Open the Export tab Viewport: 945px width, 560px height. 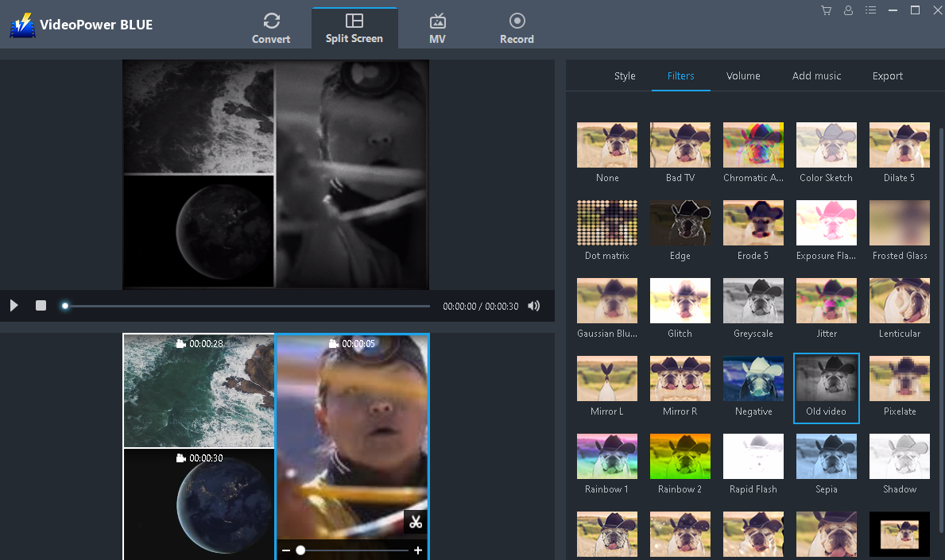click(887, 75)
